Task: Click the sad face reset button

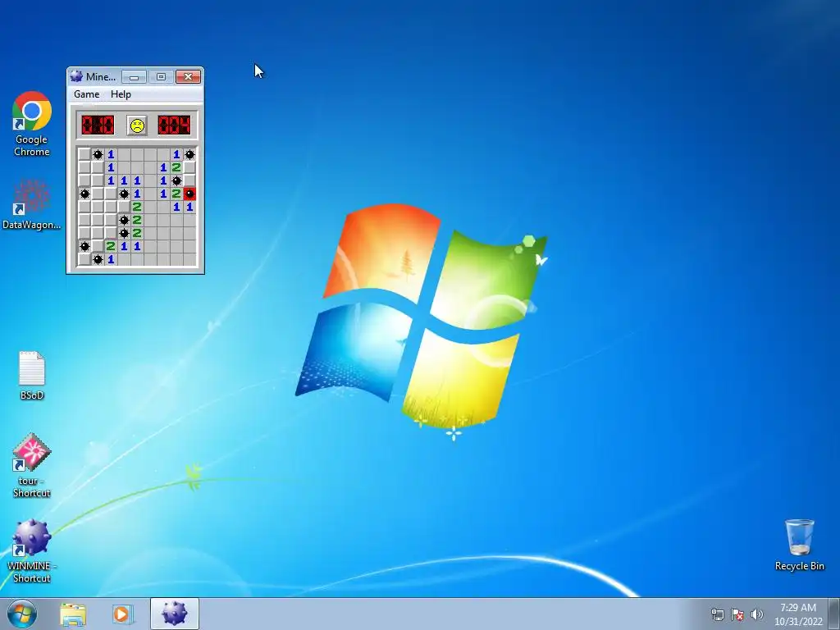Action: click(137, 126)
